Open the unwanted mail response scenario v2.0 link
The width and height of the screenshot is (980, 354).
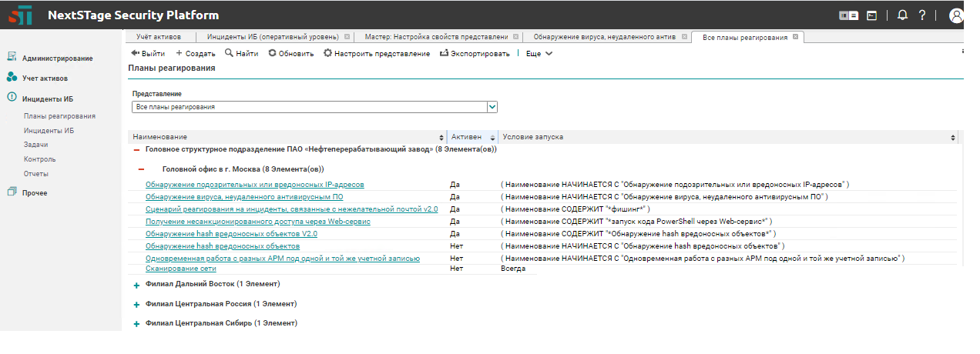(x=292, y=209)
